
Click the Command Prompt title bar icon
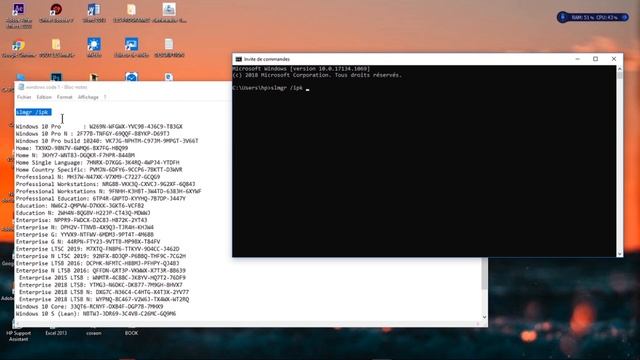click(239, 59)
